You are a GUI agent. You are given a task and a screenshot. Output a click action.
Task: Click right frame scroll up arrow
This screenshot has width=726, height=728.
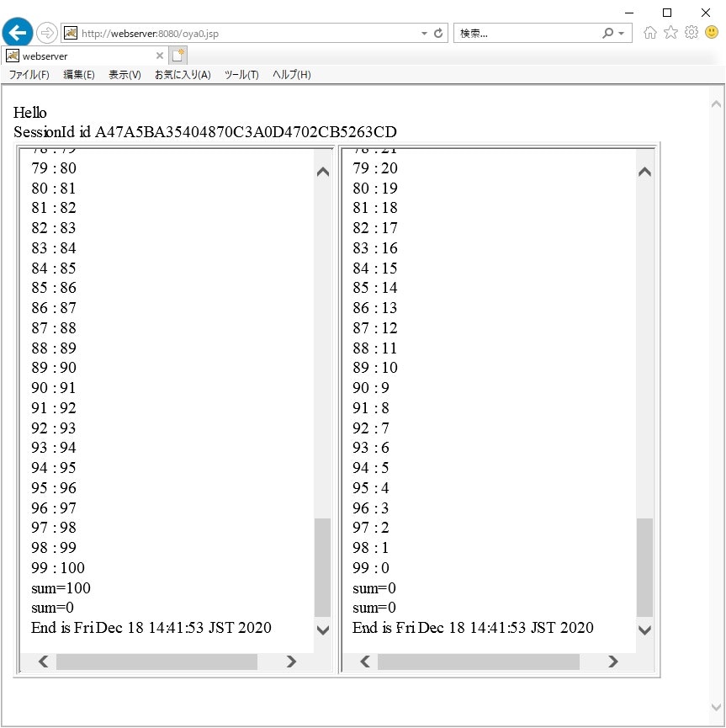(644, 173)
